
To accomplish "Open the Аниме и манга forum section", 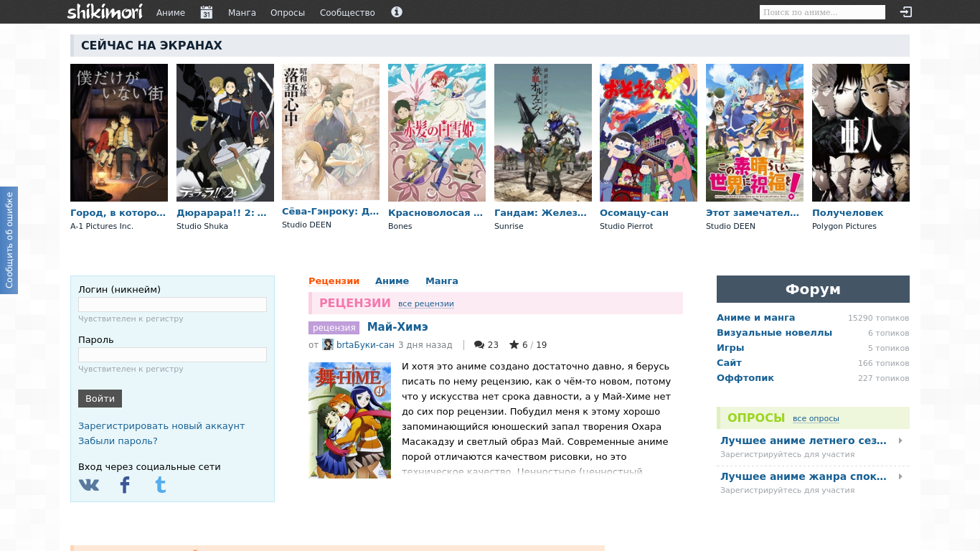I will 755,318.
